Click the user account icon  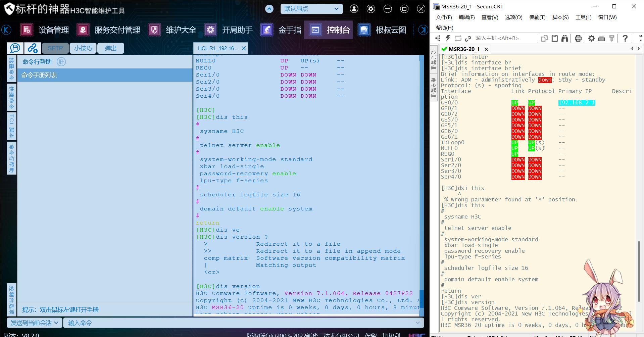[354, 9]
